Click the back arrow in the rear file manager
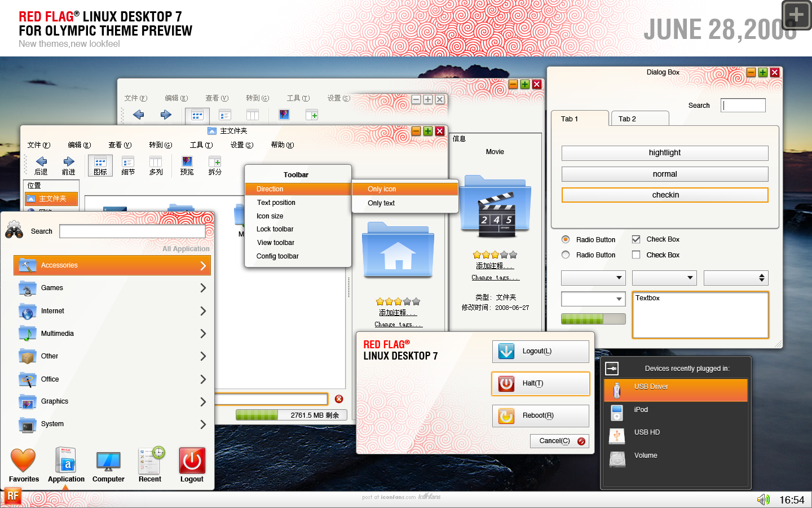The height and width of the screenshot is (508, 812). pyautogui.click(x=138, y=115)
